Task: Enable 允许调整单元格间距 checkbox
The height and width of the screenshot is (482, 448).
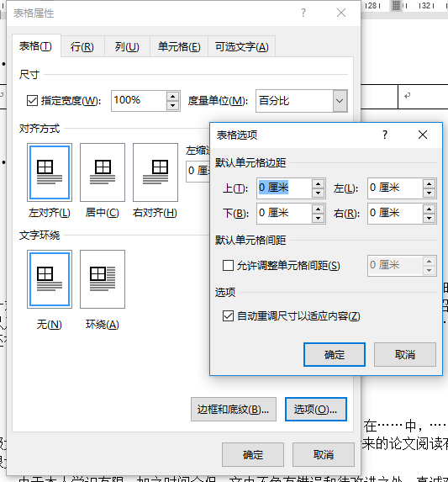Action: pos(228,265)
